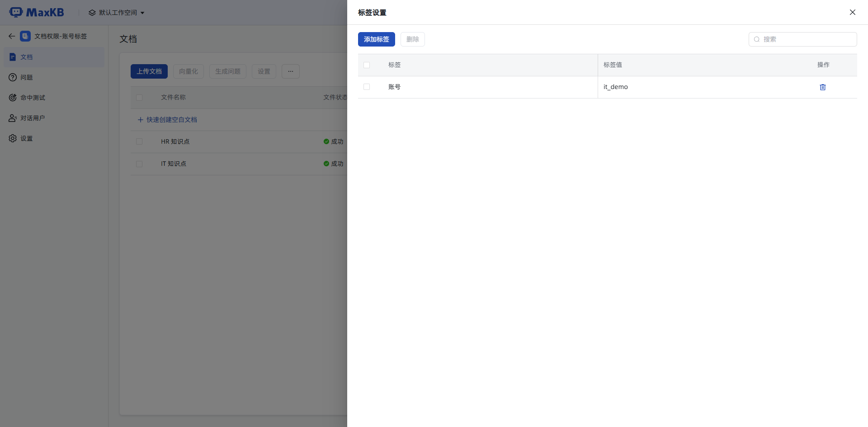
Task: Expand the 默认工作空间 workspace dropdown
Action: [x=117, y=13]
